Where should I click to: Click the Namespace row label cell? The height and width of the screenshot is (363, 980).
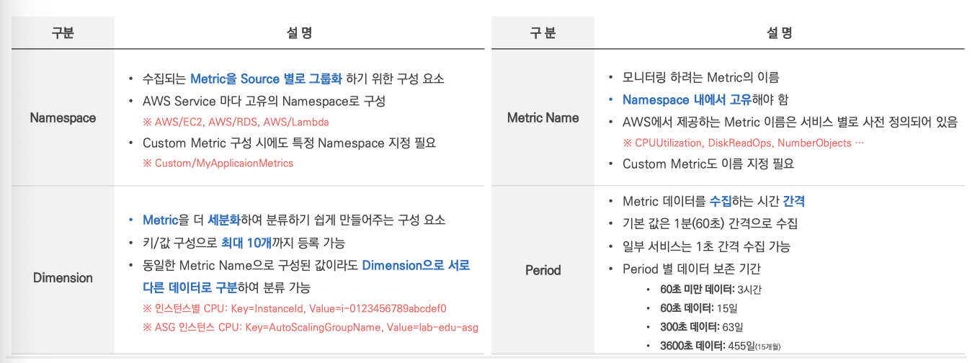tap(63, 117)
